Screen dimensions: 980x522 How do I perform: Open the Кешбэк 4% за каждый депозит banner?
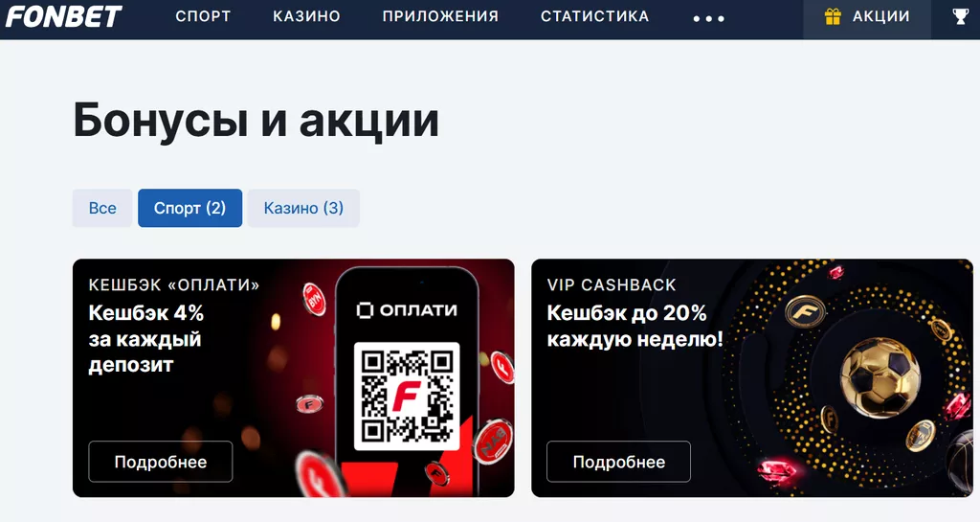click(x=294, y=378)
